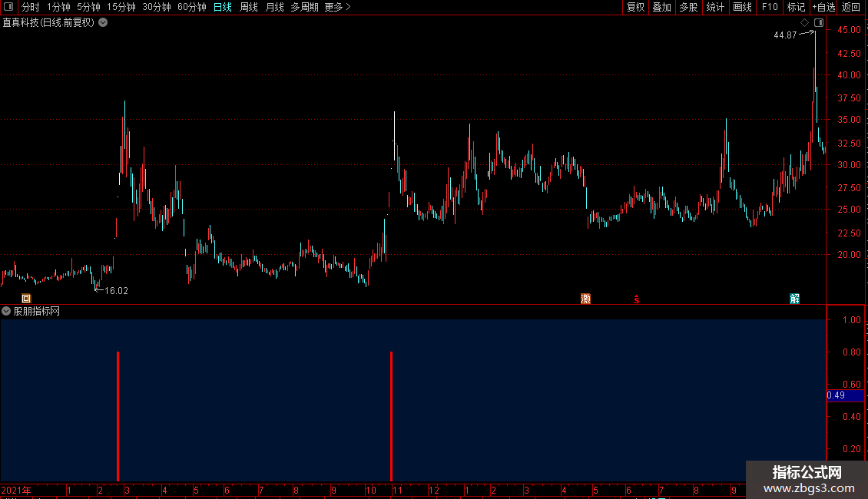This screenshot has width=868, height=499.
Task: Click the 返回 back button
Action: [851, 7]
